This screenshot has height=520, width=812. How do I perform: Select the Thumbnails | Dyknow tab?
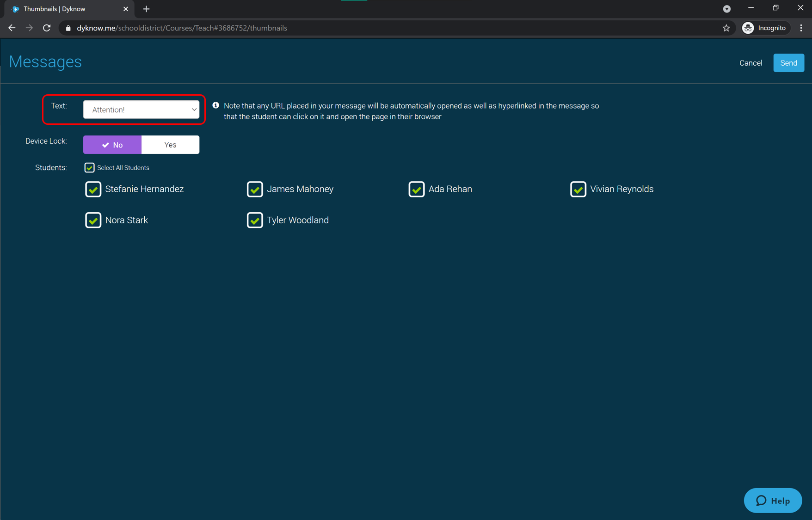coord(69,9)
